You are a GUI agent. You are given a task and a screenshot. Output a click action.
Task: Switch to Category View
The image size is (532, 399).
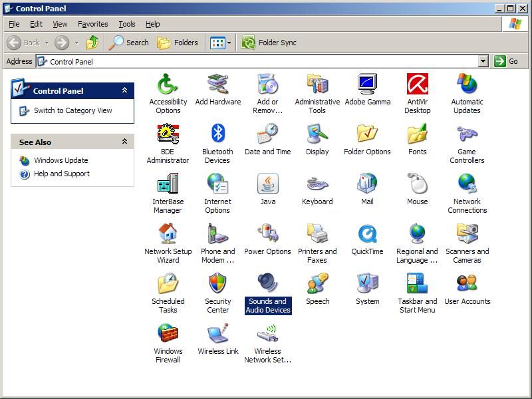pos(72,110)
